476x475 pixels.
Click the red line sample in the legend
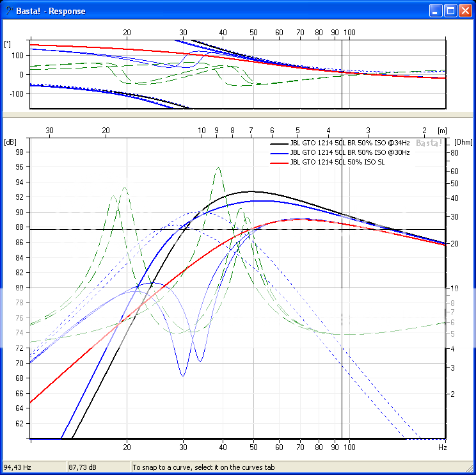(280, 163)
